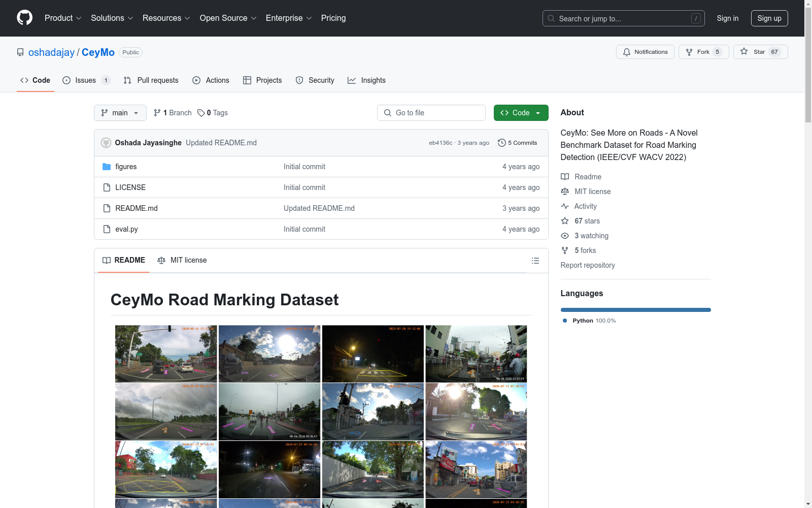This screenshot has width=812, height=508.
Task: Open the README outline list icon
Action: 535,261
